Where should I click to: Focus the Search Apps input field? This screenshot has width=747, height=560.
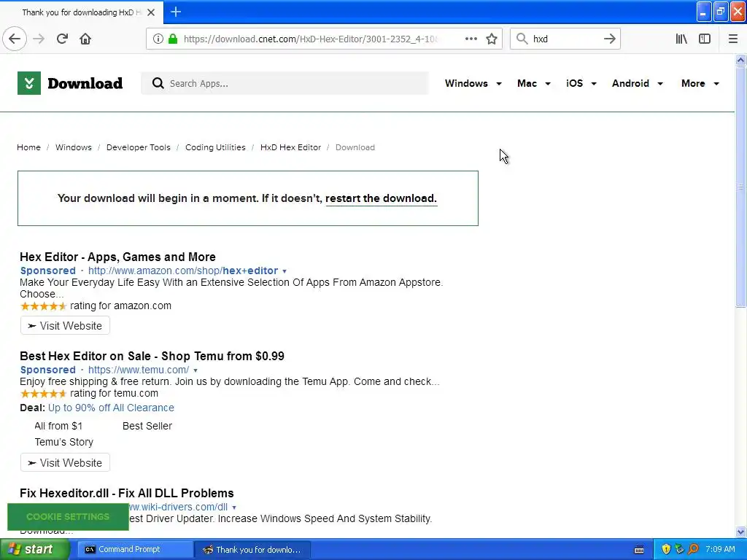coord(285,83)
